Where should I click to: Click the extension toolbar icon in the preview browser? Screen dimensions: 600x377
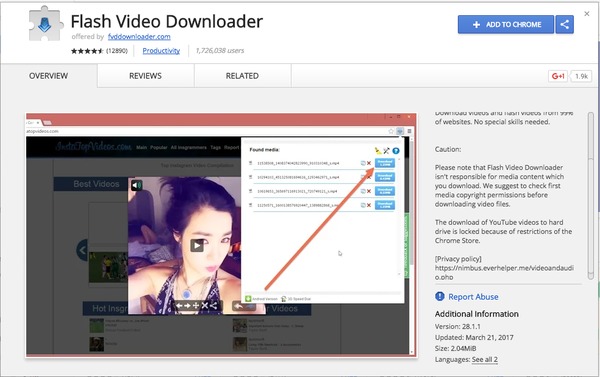(x=400, y=131)
